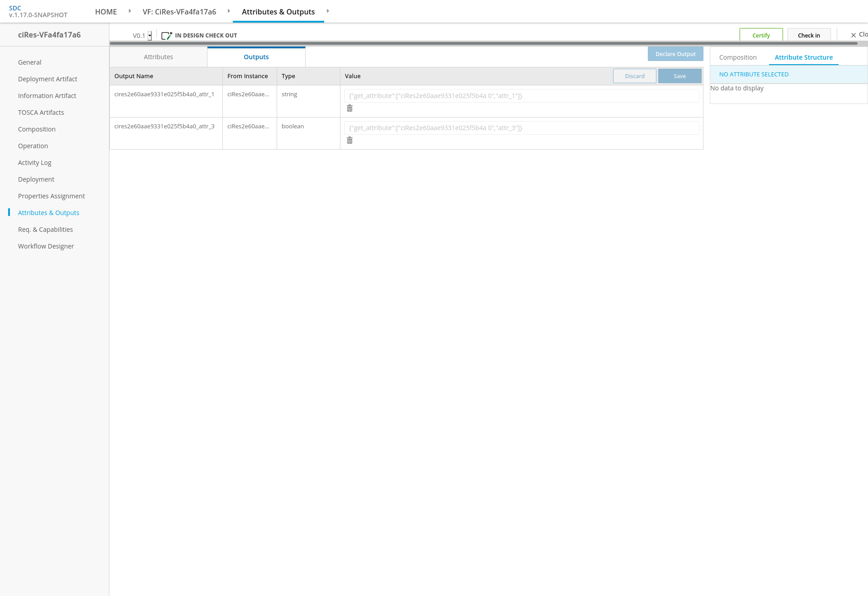Expand breadcrumb arrow after HOME
This screenshot has height=596, width=868.
point(130,11)
